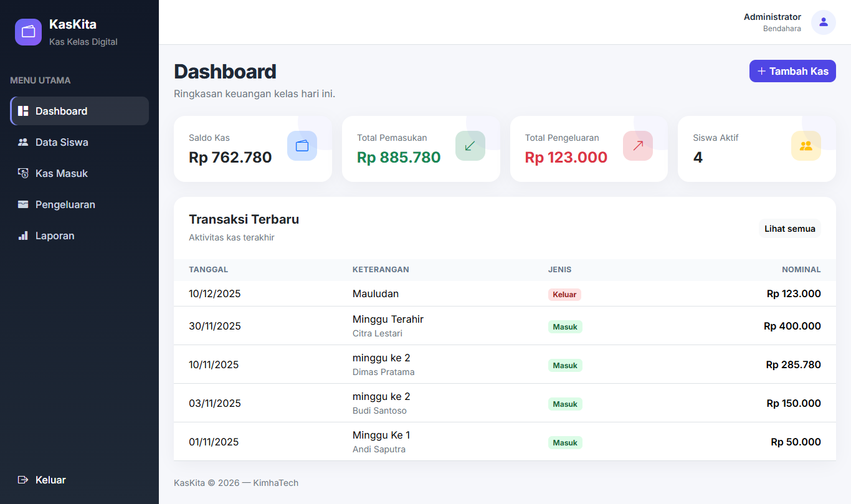Click the Laporan bar chart icon
851x504 pixels.
coord(23,235)
